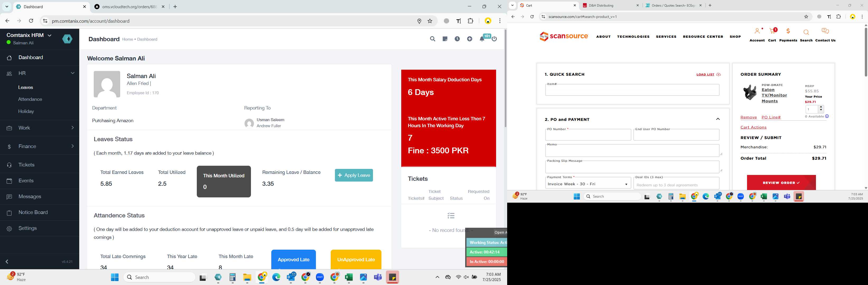
Task: Bookmark the pm.comtanix.com page with star icon
Action: pos(430,21)
